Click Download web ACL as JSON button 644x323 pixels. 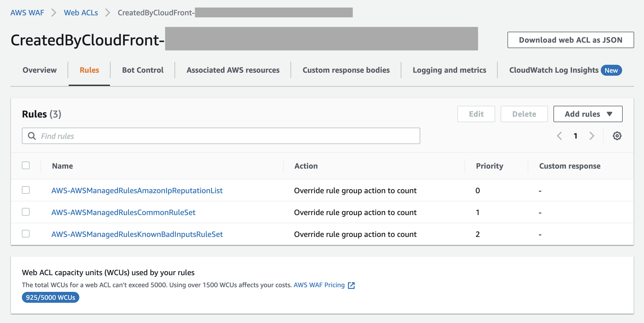[x=571, y=40]
